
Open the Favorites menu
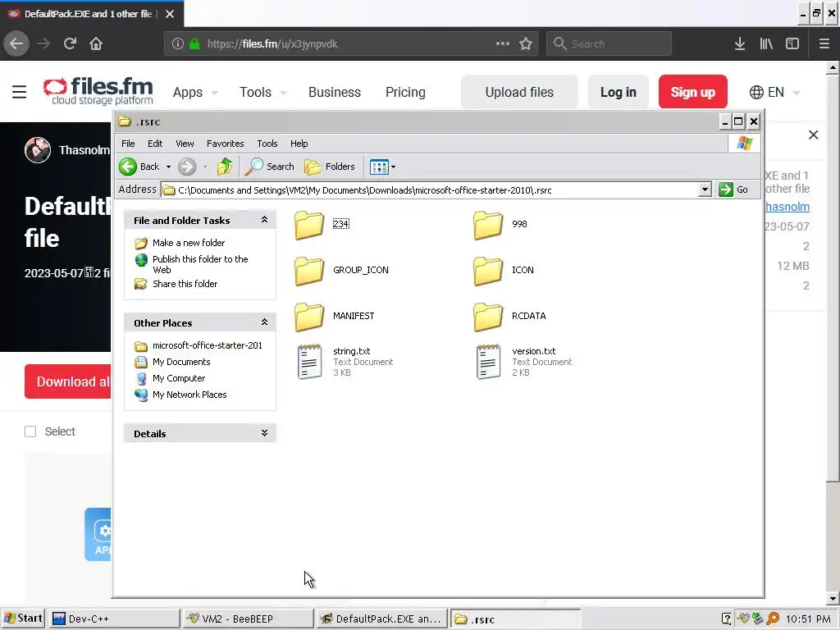pos(225,144)
